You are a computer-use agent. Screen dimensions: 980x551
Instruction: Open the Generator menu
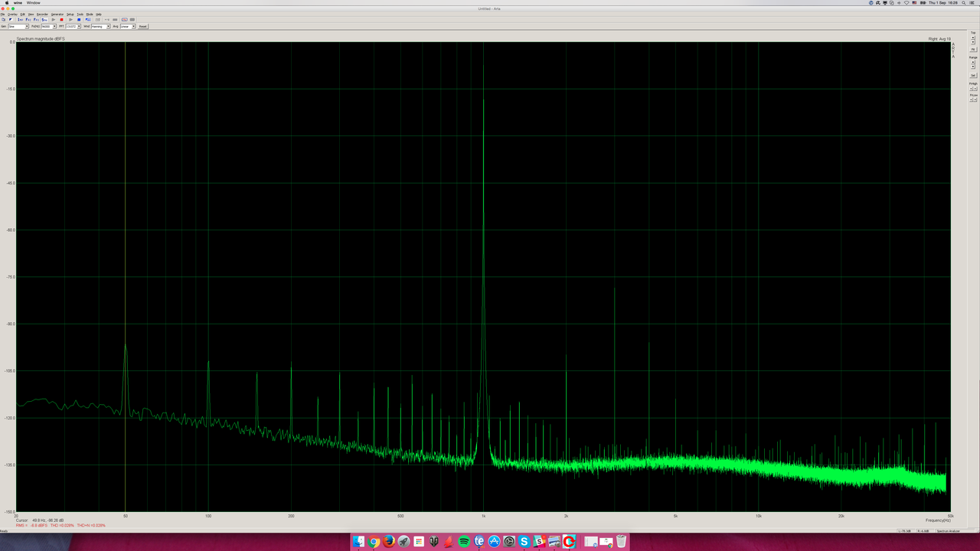(57, 15)
